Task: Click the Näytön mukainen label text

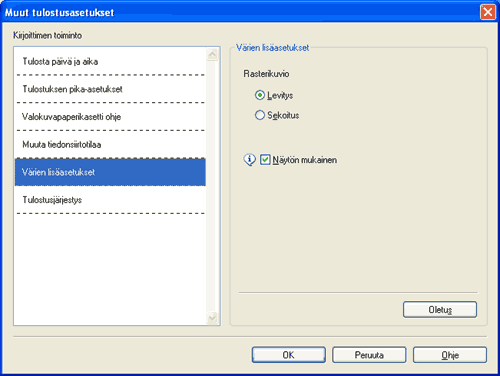Action: pos(305,160)
